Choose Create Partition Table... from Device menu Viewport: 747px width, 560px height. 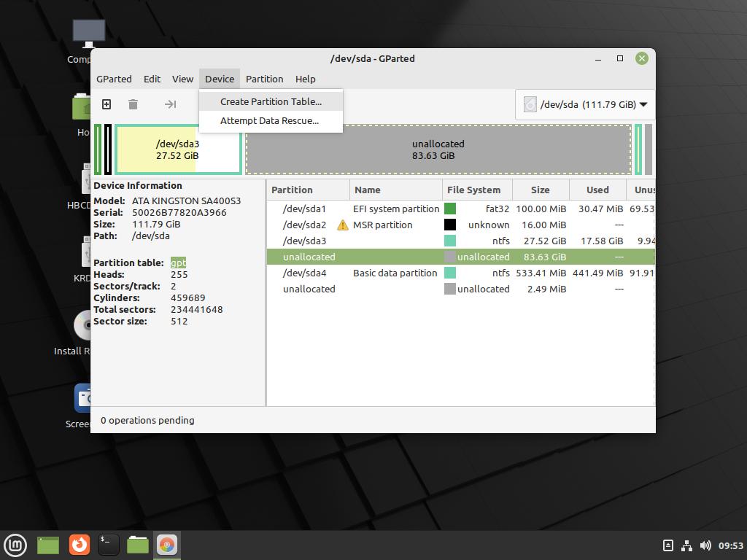(271, 101)
